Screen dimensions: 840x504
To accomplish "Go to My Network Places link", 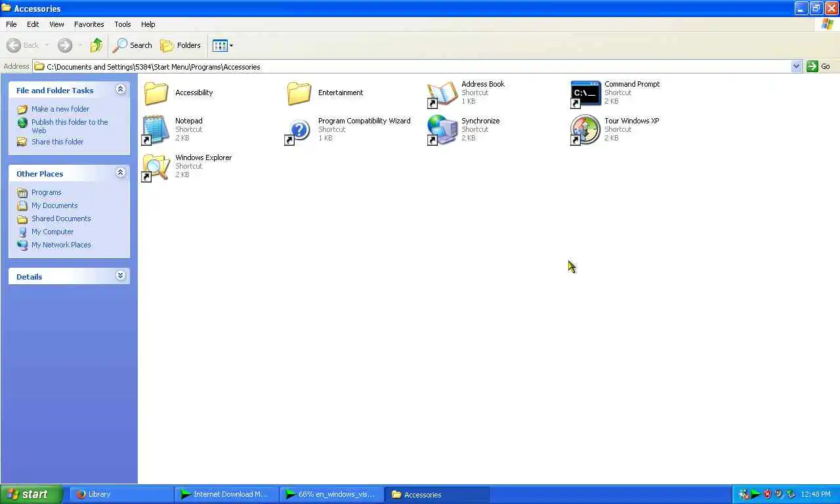I will [x=61, y=245].
